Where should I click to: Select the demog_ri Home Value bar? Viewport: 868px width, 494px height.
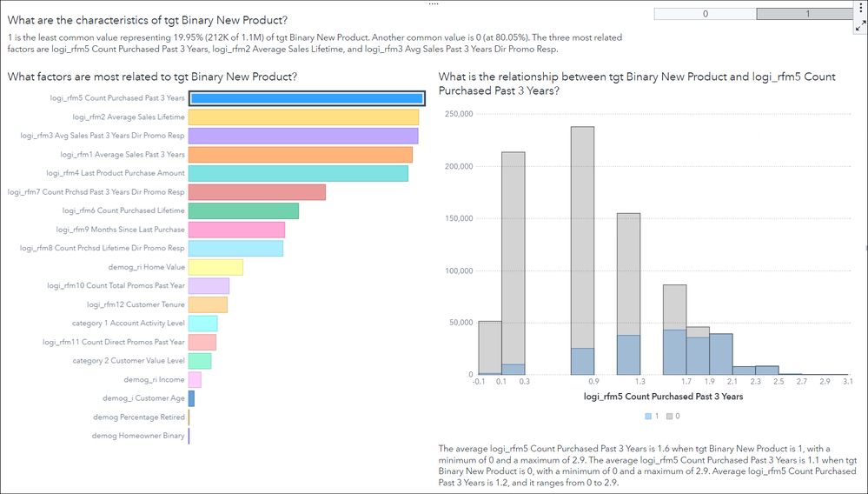[x=215, y=267]
